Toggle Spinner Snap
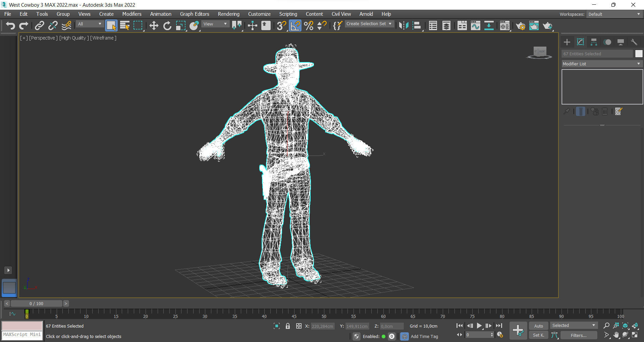Screen dimensions: 644x342 322,25
